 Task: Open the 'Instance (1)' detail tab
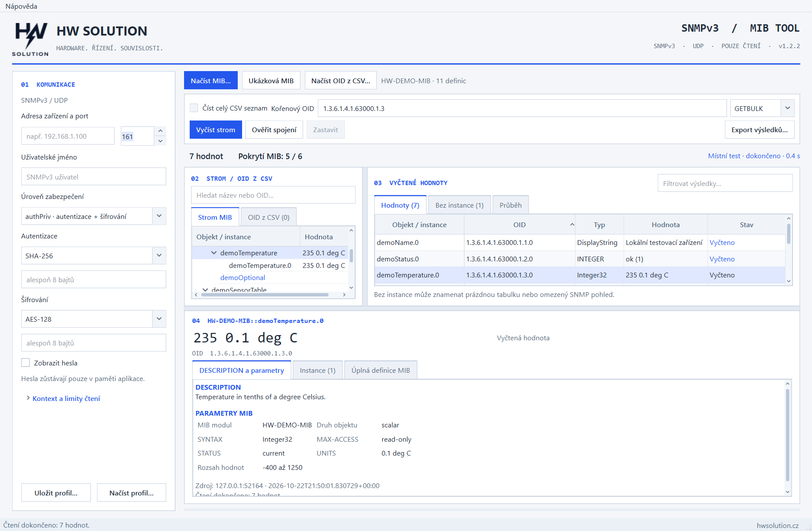click(317, 370)
